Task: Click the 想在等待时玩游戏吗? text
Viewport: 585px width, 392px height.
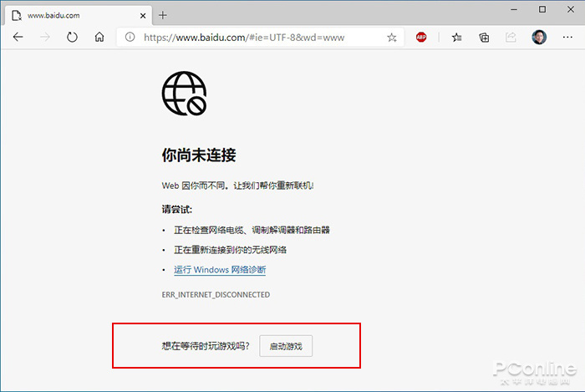Action: pos(206,346)
